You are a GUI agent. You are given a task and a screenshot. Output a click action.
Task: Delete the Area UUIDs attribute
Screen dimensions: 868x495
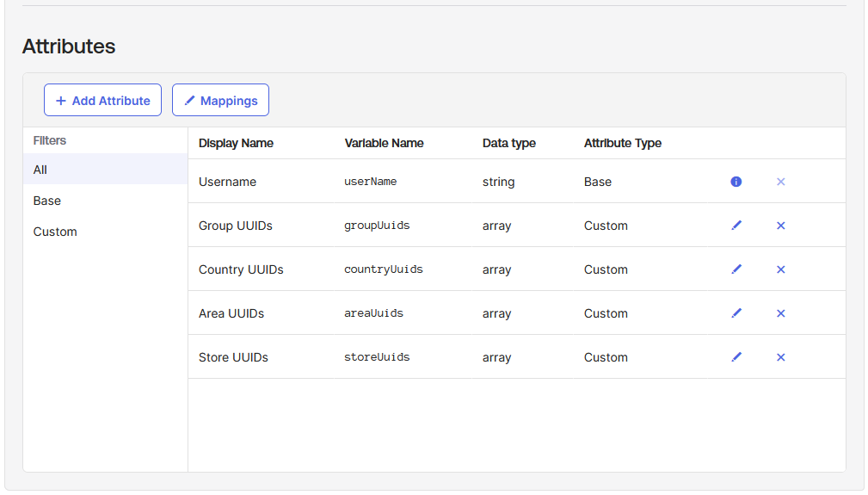click(x=780, y=312)
